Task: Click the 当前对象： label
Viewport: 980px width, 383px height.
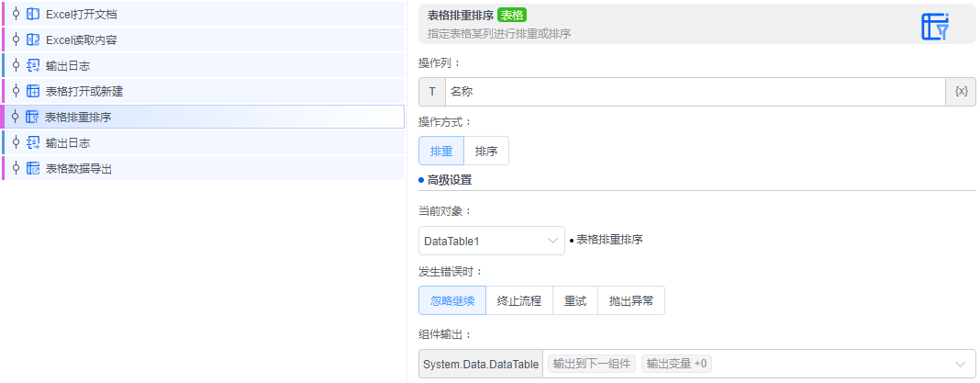Action: point(446,211)
